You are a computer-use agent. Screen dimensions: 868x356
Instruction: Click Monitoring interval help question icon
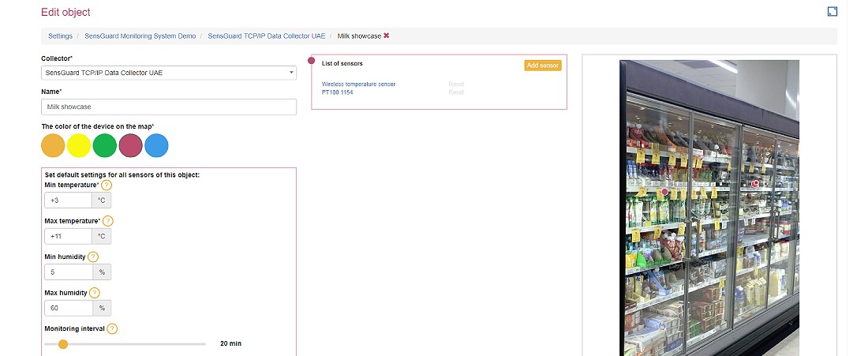(x=112, y=328)
